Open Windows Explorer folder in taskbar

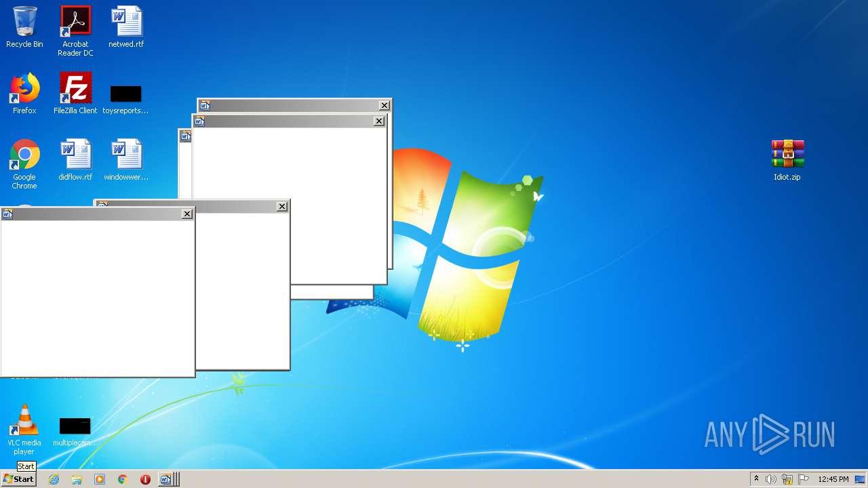77,479
